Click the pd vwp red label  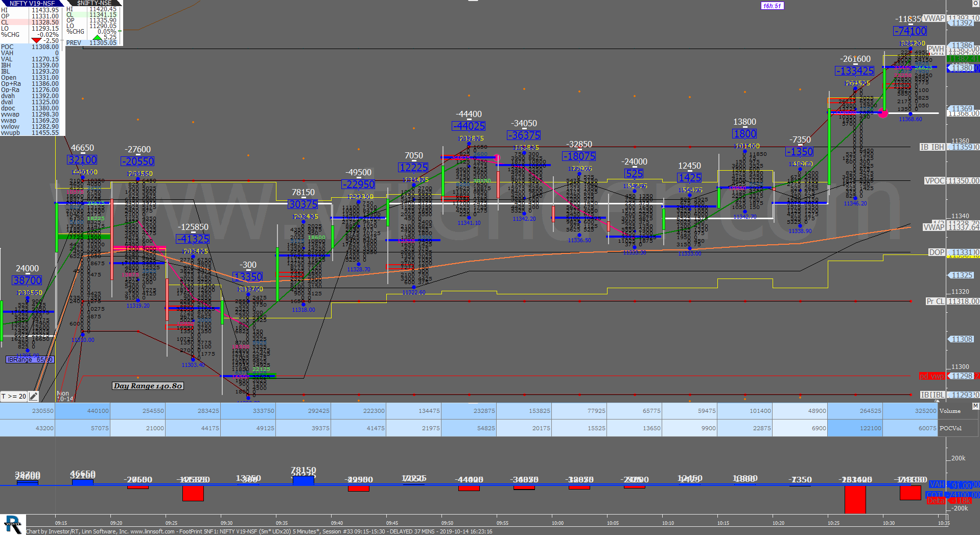click(x=932, y=376)
